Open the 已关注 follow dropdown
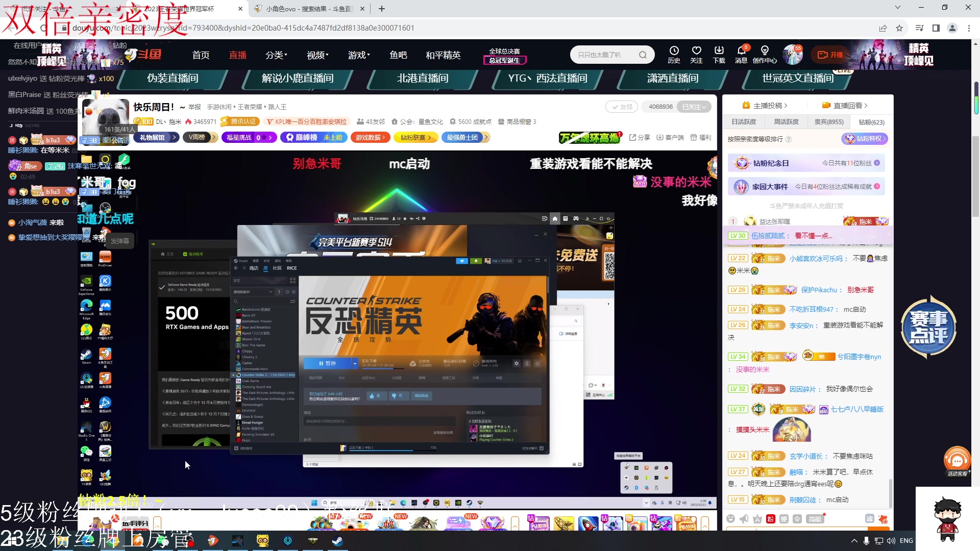Viewport: 980px width, 551px height. pos(693,107)
